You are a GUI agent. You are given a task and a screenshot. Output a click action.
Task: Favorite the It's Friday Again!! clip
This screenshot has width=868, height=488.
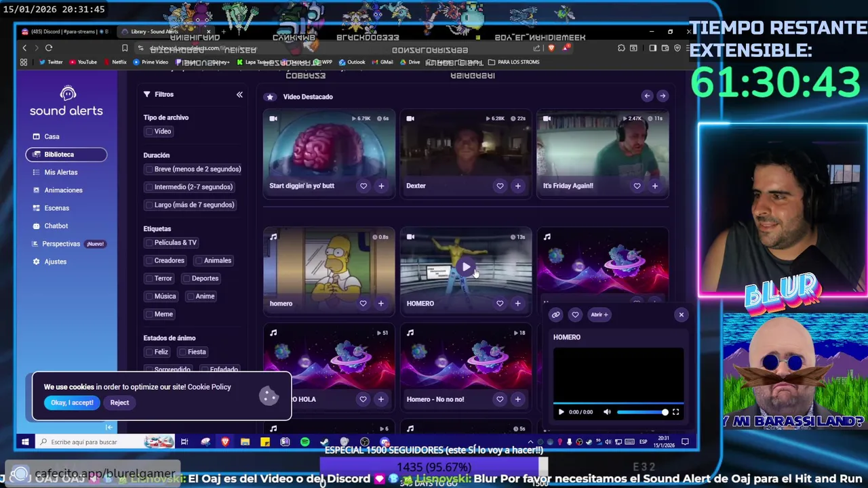click(637, 186)
